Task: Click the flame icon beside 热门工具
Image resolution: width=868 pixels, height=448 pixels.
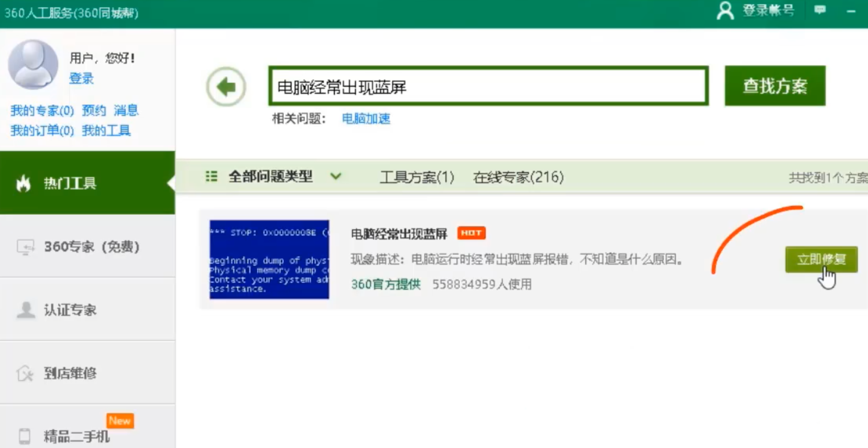Action: coord(23,183)
